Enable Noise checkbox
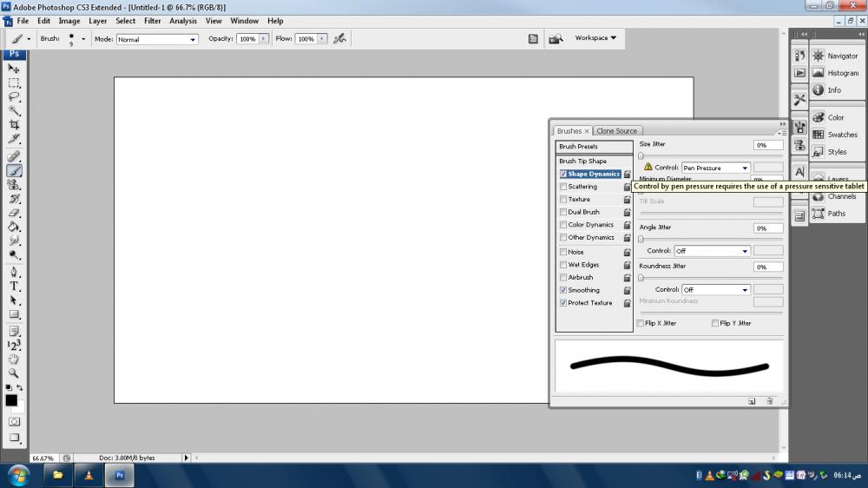The width and height of the screenshot is (868, 488). pyautogui.click(x=563, y=252)
